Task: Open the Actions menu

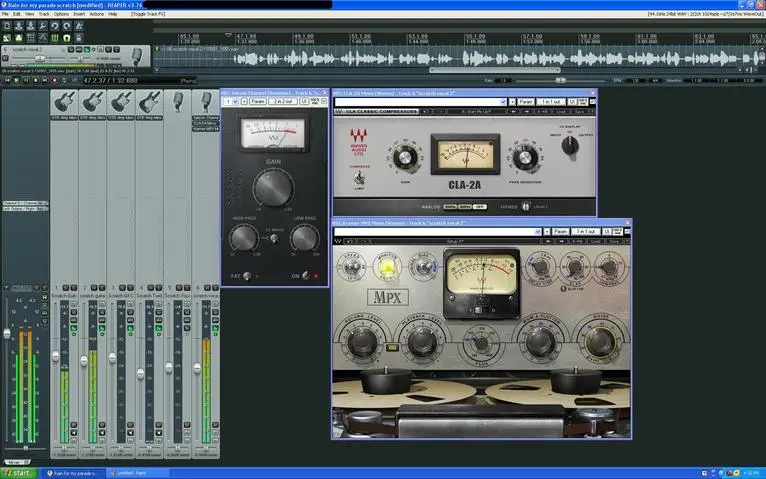Action: point(97,14)
